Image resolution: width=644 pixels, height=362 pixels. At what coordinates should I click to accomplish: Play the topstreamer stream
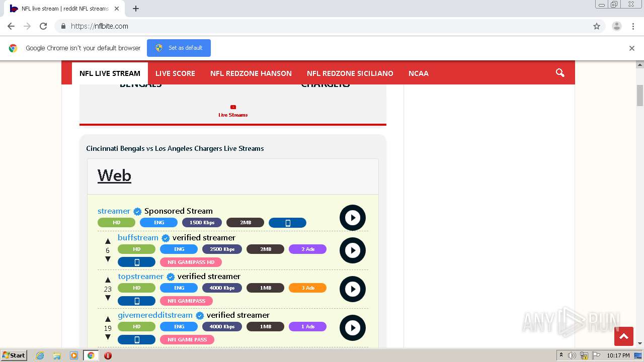pyautogui.click(x=352, y=289)
